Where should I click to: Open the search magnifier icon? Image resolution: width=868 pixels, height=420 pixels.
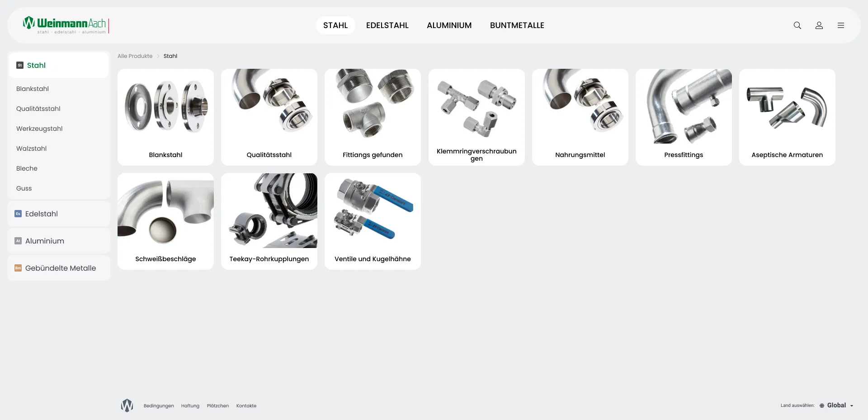point(797,25)
